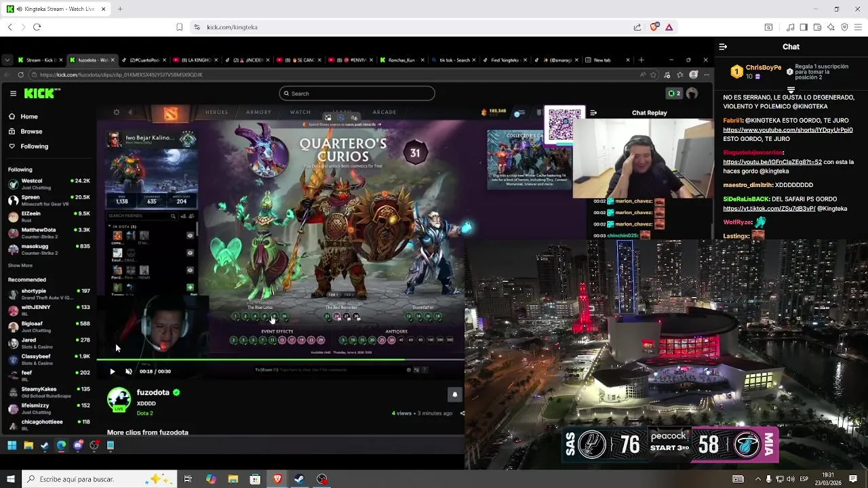Screen dimensions: 868x488
Task: Open MatthewDota channel in sidebar
Action: [x=49, y=232]
